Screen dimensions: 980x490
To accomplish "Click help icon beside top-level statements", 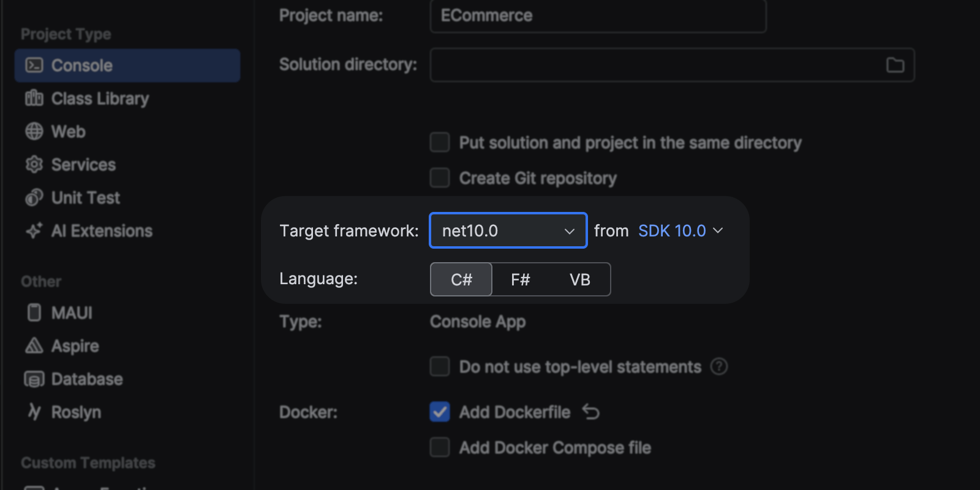I will [718, 366].
